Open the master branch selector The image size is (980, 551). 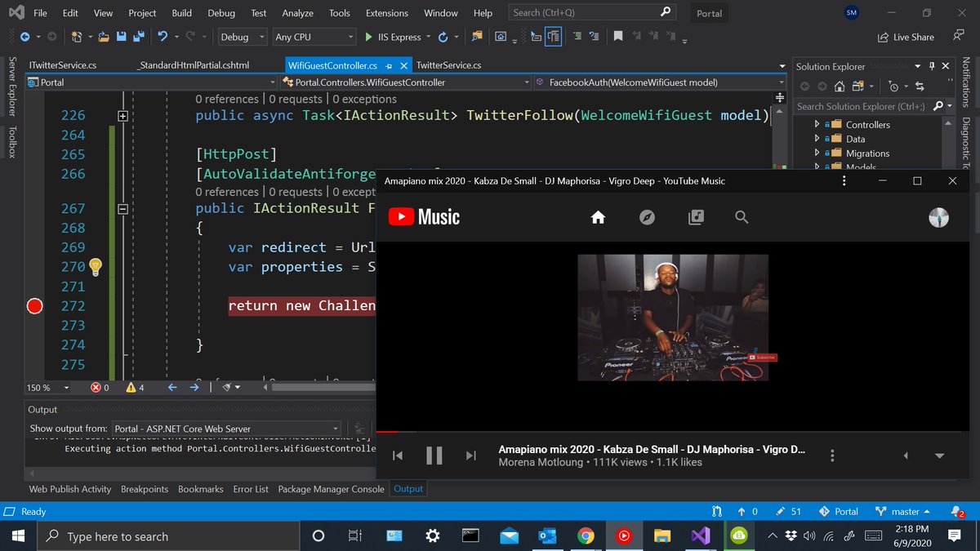903,512
